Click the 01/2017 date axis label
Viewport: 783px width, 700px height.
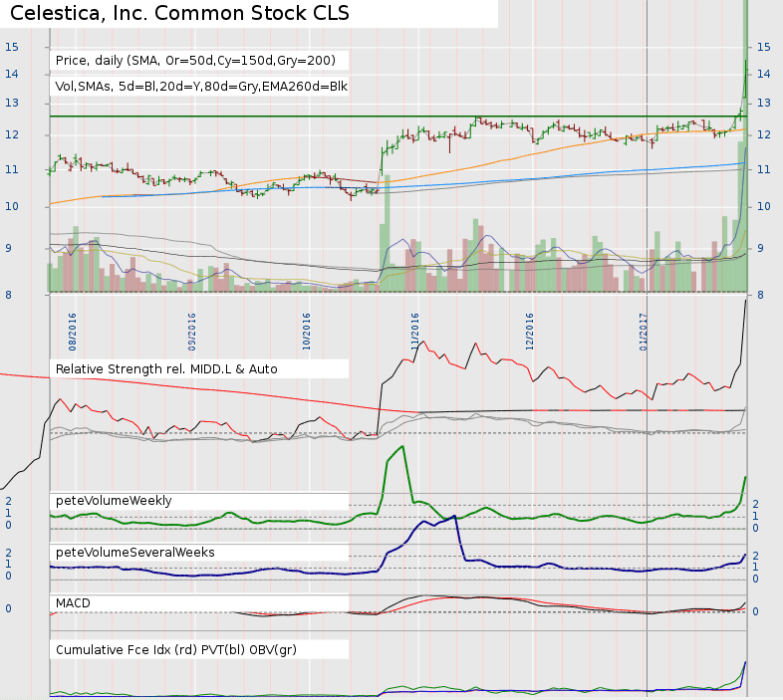pyautogui.click(x=644, y=332)
